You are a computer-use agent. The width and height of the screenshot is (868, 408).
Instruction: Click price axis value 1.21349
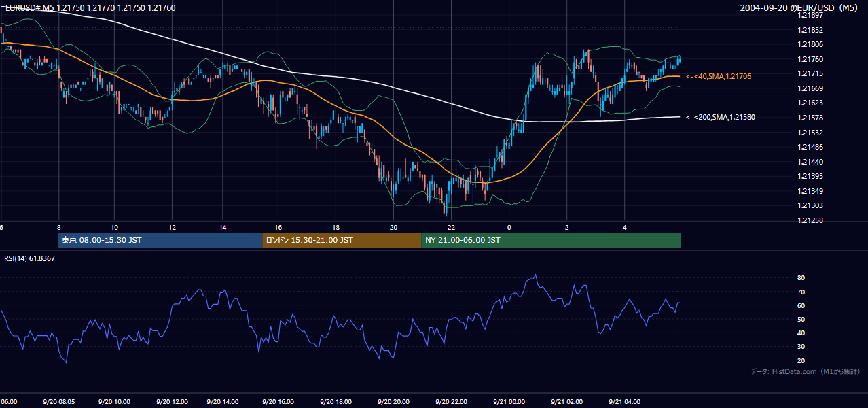[x=811, y=191]
